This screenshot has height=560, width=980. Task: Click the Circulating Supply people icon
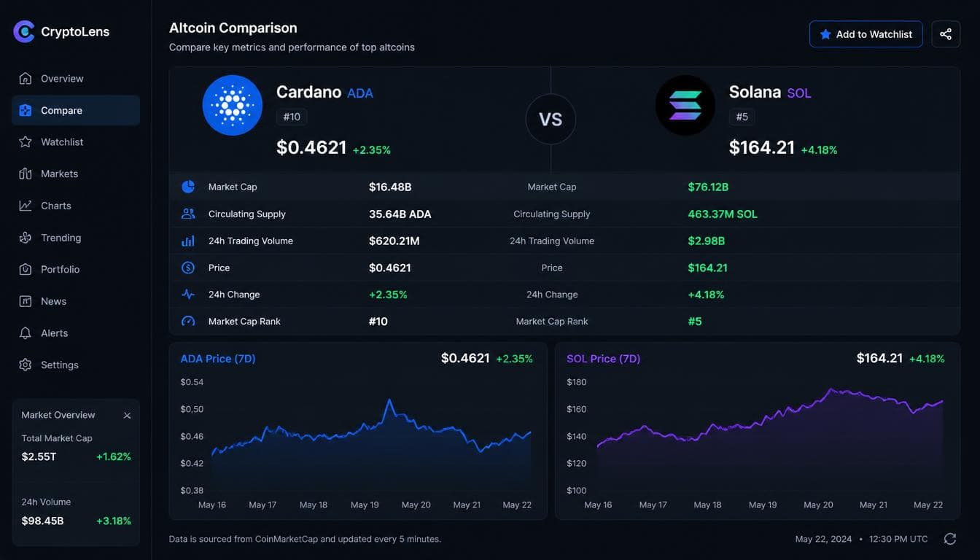[188, 214]
